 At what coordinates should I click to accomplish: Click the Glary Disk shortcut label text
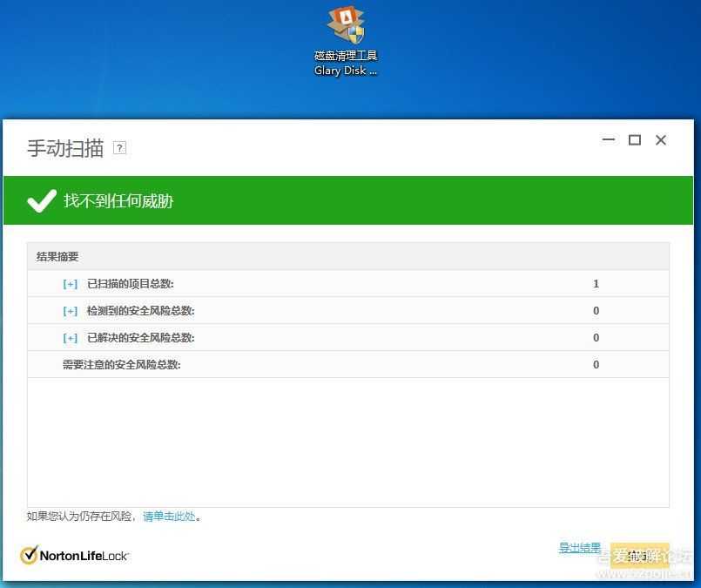pyautogui.click(x=345, y=62)
